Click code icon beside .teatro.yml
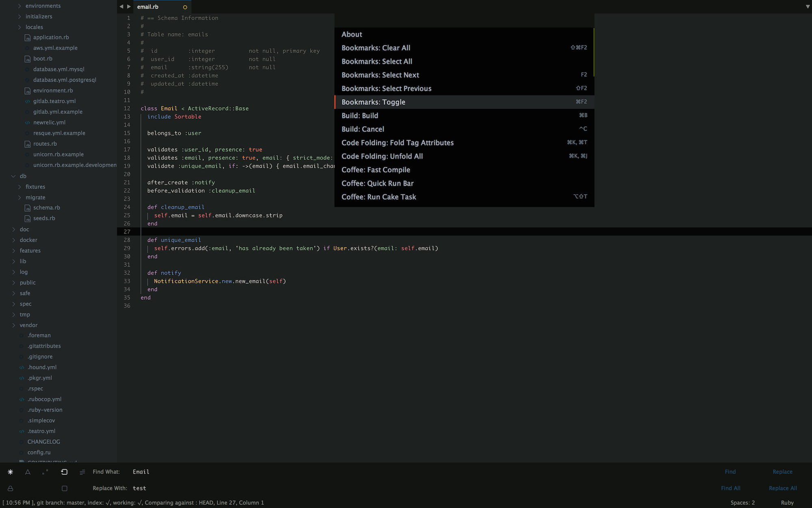The width and height of the screenshot is (812, 508). pos(22,432)
